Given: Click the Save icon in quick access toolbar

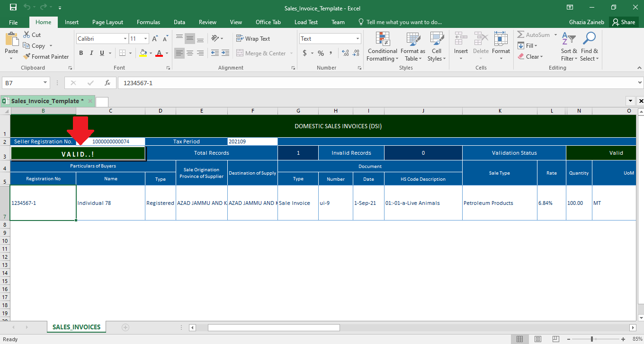Looking at the screenshot, I should (13, 8).
